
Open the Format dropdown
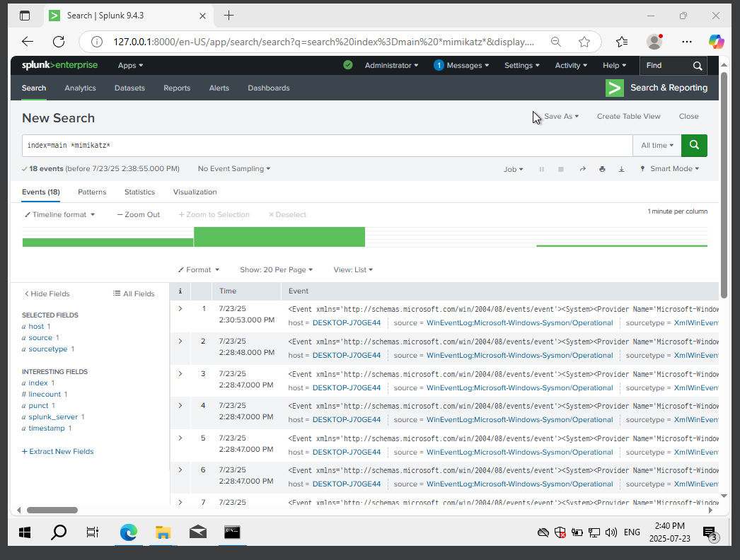click(199, 270)
